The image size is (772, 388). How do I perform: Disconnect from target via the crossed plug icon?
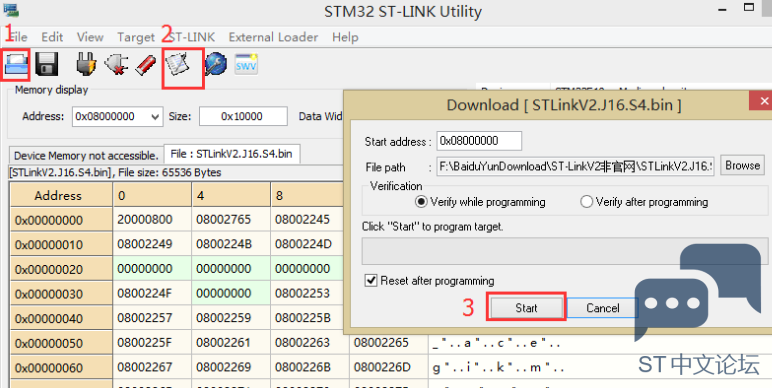tap(116, 65)
